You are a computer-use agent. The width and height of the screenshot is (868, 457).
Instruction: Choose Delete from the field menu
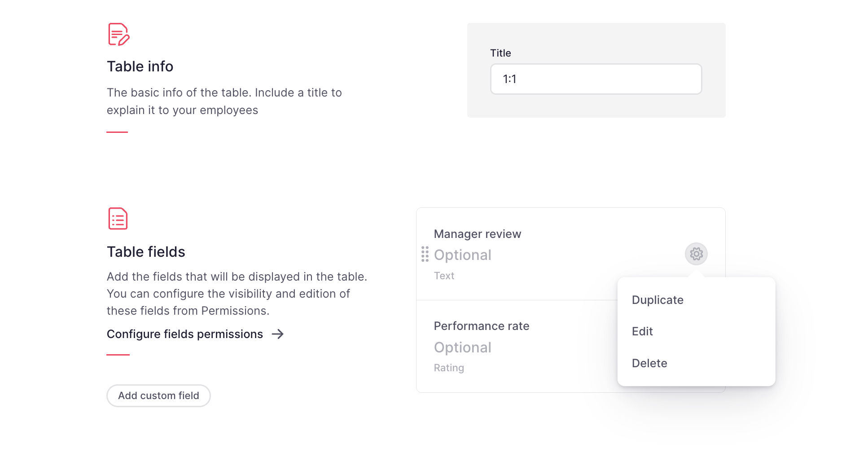[x=649, y=363]
